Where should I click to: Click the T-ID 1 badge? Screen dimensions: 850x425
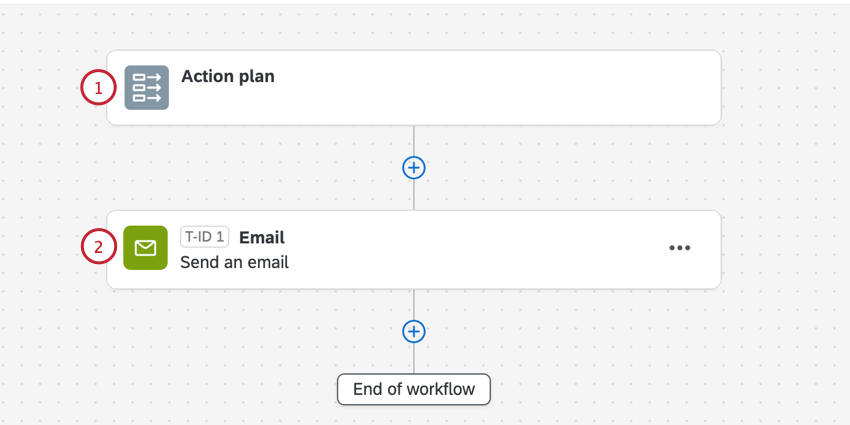(x=204, y=237)
